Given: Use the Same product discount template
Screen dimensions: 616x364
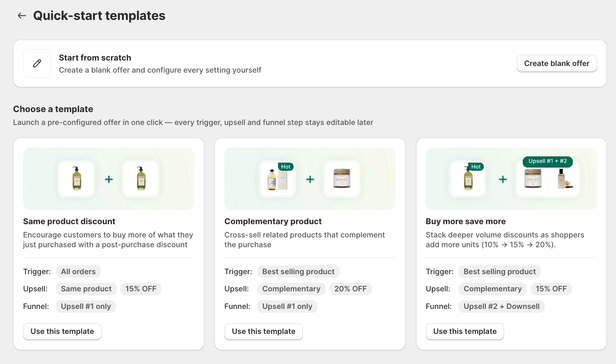Looking at the screenshot, I should (62, 332).
